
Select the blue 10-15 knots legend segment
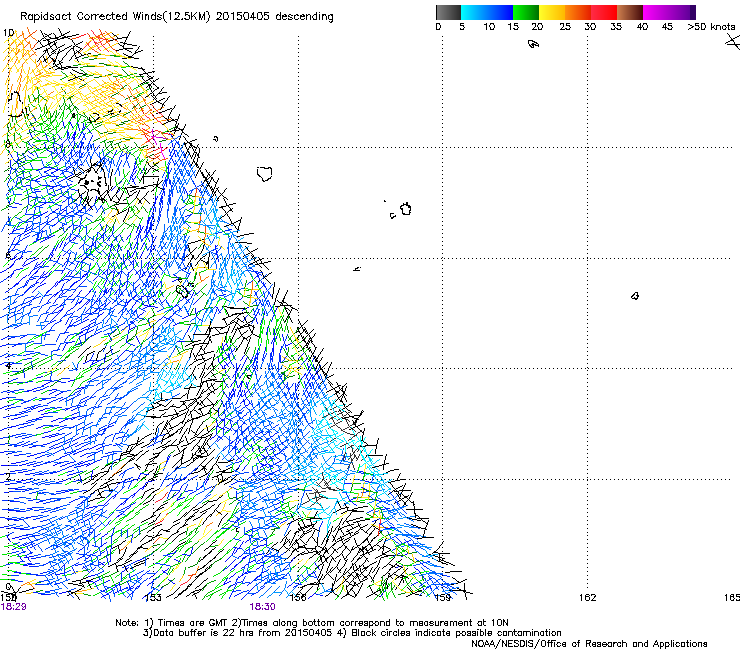coord(500,12)
